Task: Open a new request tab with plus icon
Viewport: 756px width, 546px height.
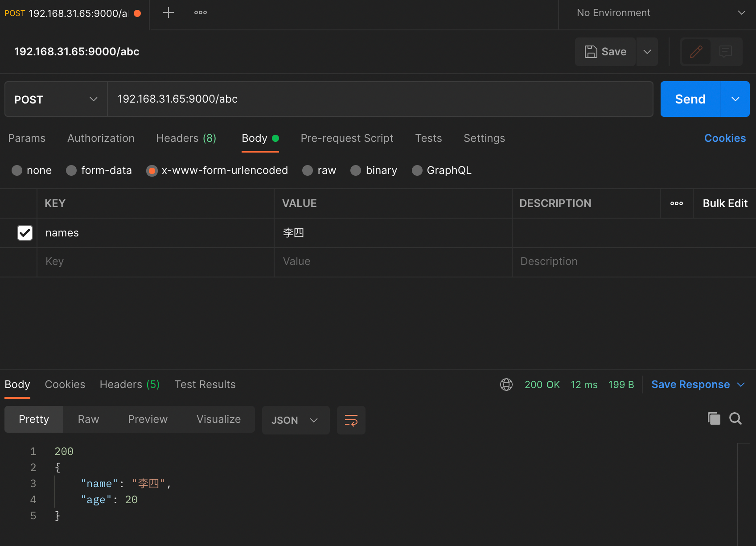Action: [x=168, y=12]
